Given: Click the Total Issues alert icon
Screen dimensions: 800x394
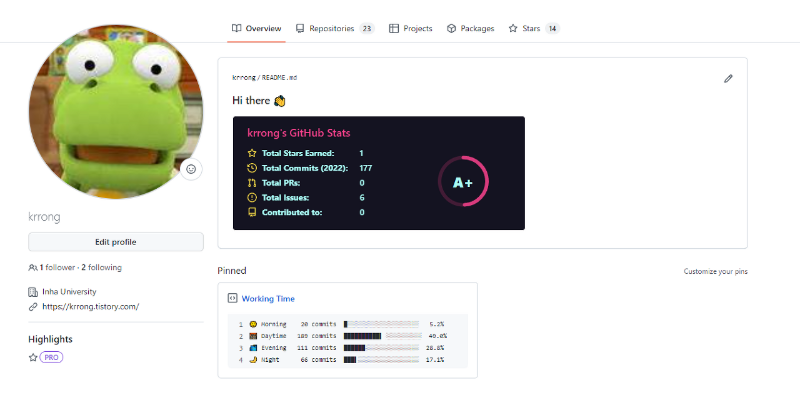Looking at the screenshot, I should click(x=252, y=198).
